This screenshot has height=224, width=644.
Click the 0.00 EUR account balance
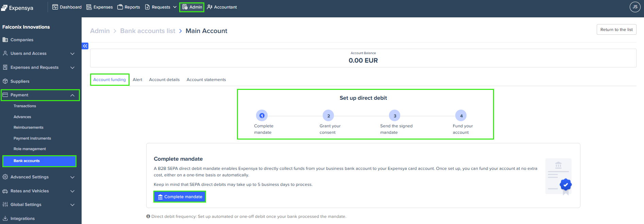tap(363, 60)
